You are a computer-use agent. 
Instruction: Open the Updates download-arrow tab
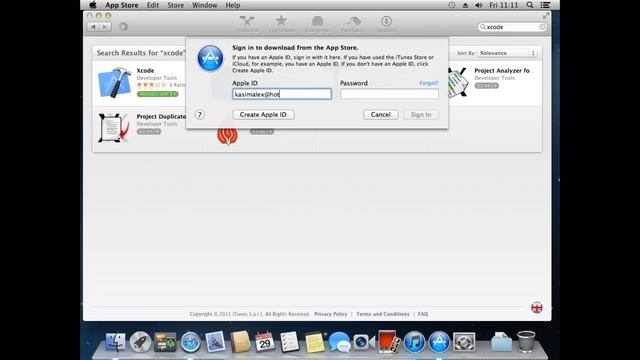[386, 24]
